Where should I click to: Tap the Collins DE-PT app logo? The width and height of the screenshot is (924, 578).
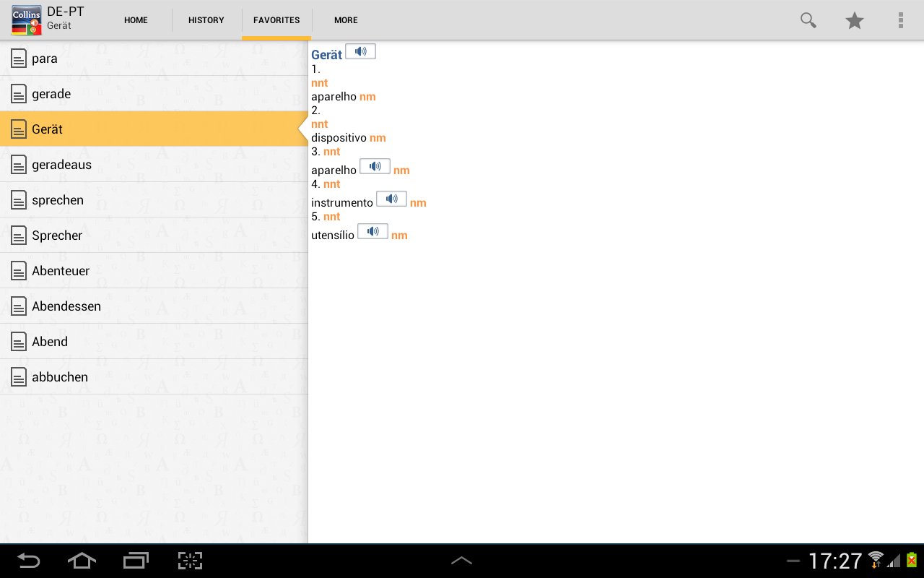(x=27, y=20)
